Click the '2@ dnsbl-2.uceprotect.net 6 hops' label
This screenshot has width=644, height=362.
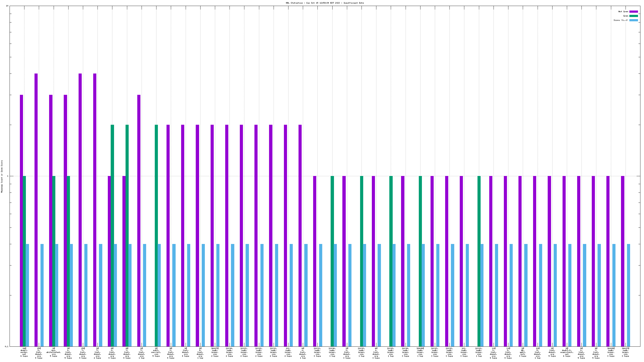[x=567, y=352]
